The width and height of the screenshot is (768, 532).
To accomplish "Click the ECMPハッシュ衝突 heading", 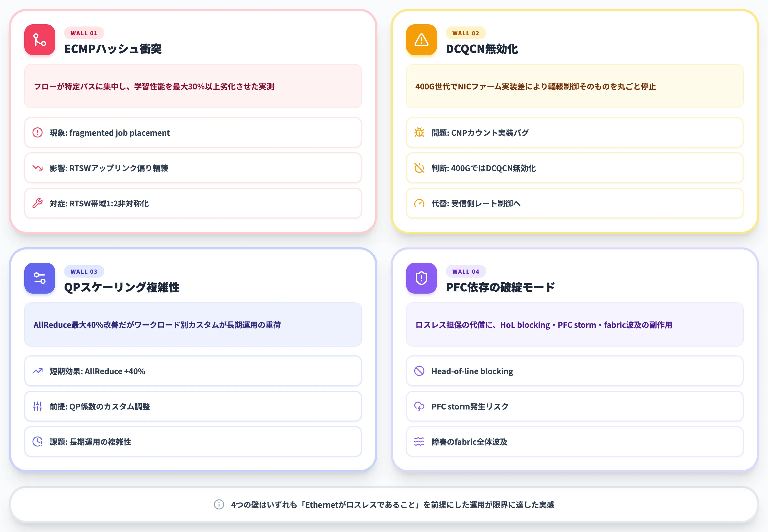I will coord(113,49).
